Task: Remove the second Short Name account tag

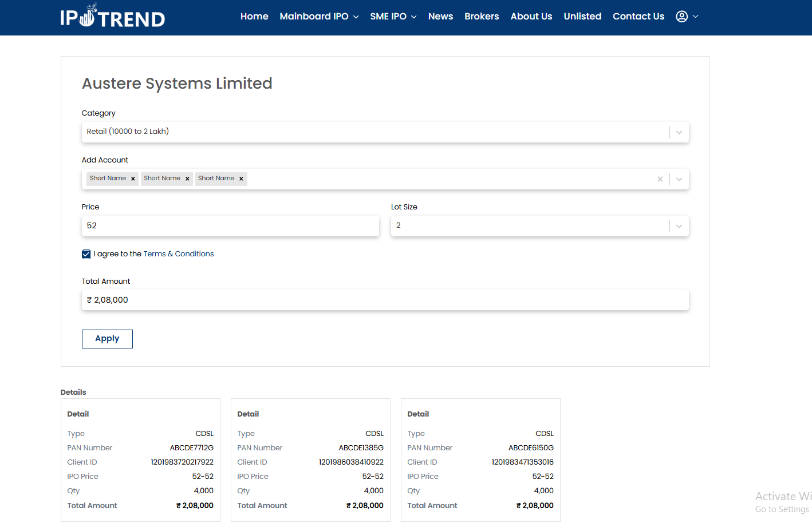Action: click(x=187, y=179)
